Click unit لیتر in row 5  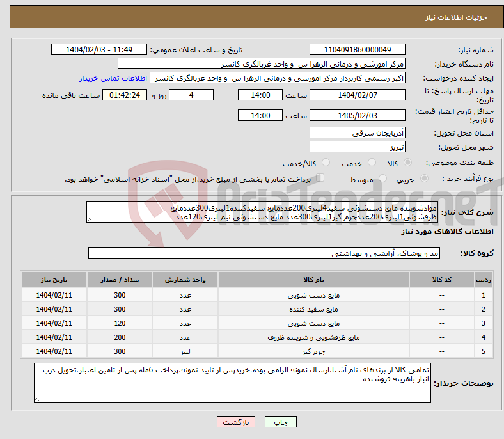[185, 351]
